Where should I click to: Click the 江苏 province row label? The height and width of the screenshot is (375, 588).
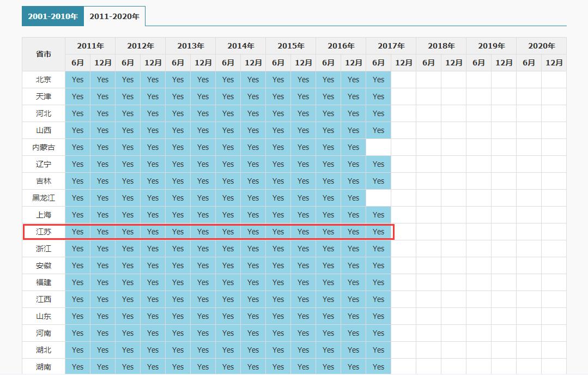pos(44,232)
